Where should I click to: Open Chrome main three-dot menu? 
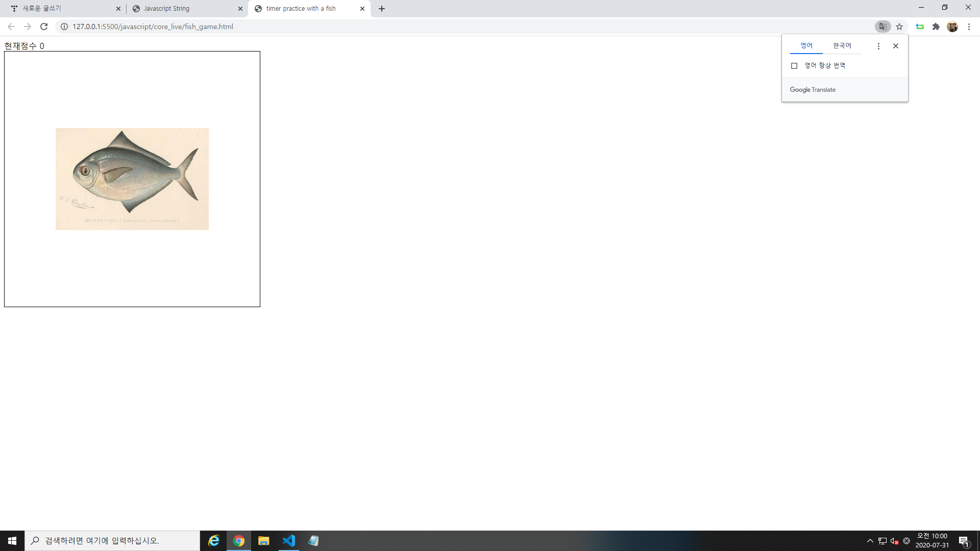click(x=969, y=27)
